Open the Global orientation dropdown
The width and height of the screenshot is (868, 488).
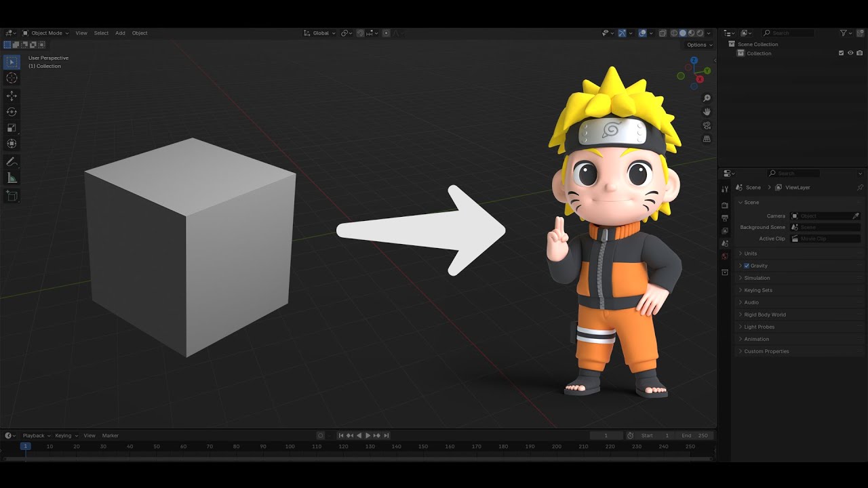[320, 33]
